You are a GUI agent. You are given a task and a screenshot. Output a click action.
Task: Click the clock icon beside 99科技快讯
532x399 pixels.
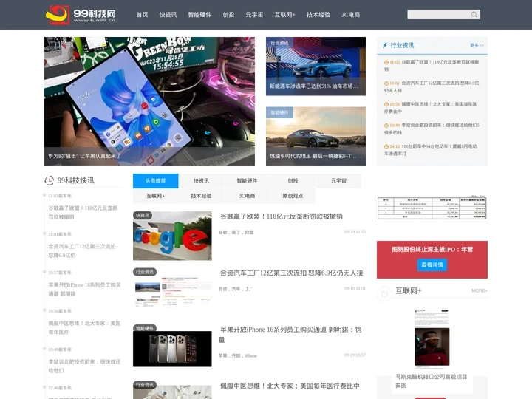point(50,180)
